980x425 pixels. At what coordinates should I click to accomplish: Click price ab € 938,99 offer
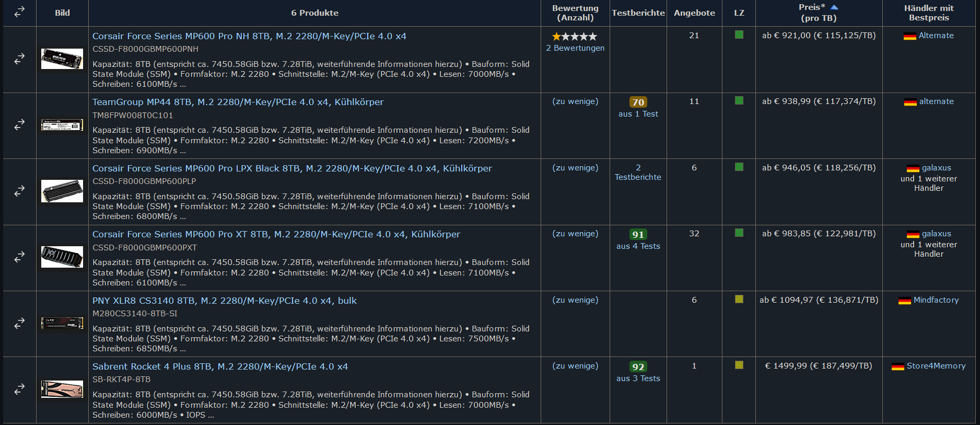pyautogui.click(x=819, y=101)
